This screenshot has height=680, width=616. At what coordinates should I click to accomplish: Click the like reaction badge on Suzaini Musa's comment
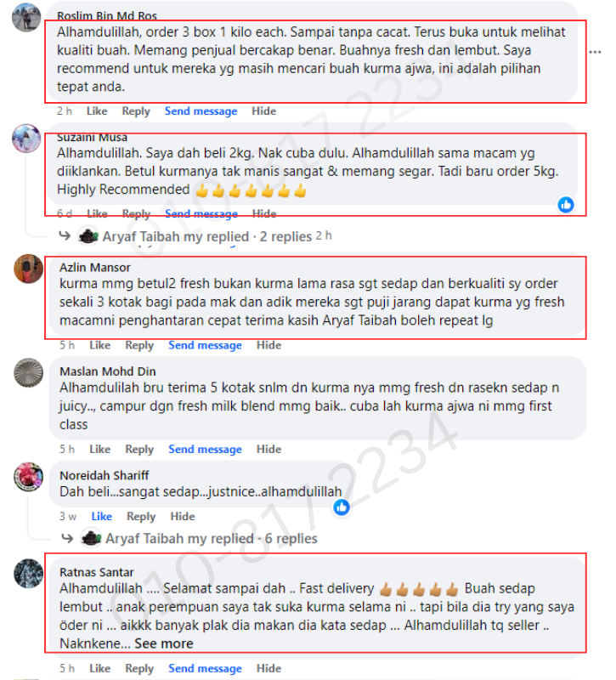tap(566, 205)
